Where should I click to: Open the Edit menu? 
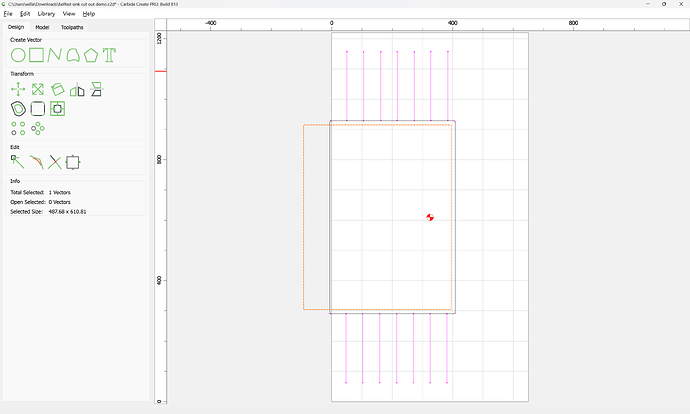point(25,14)
